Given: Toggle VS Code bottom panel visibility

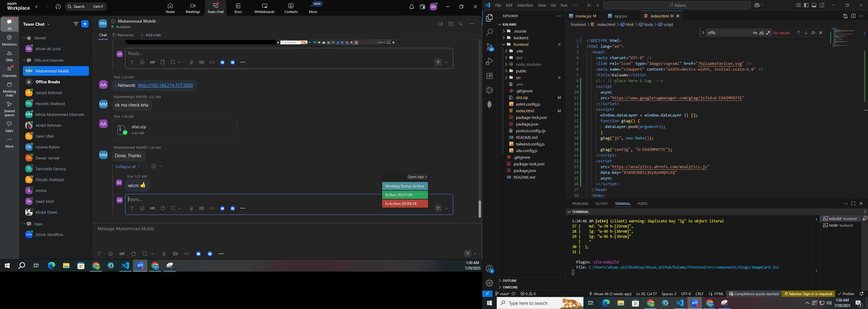Looking at the screenshot, I should pos(814,5).
